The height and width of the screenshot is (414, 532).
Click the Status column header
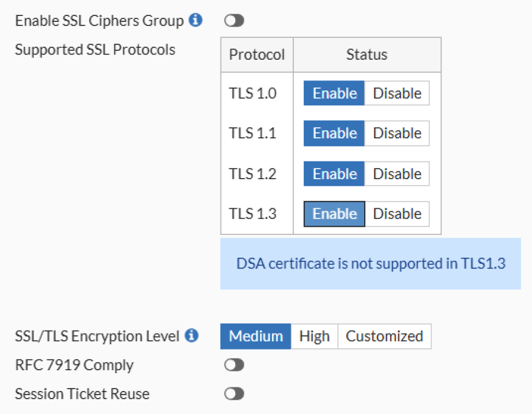click(367, 54)
